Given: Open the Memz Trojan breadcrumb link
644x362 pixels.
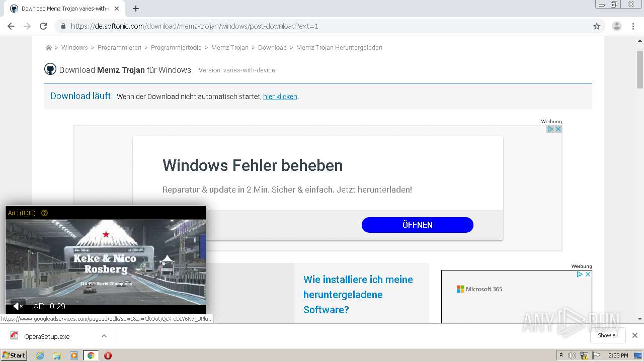Looking at the screenshot, I should tap(230, 48).
